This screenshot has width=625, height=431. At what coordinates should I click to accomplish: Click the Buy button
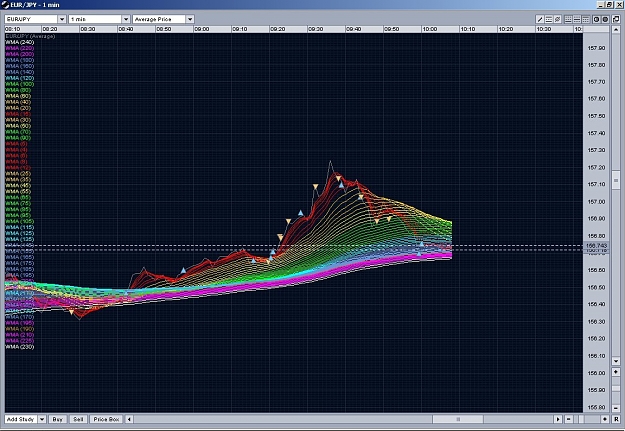pos(57,419)
